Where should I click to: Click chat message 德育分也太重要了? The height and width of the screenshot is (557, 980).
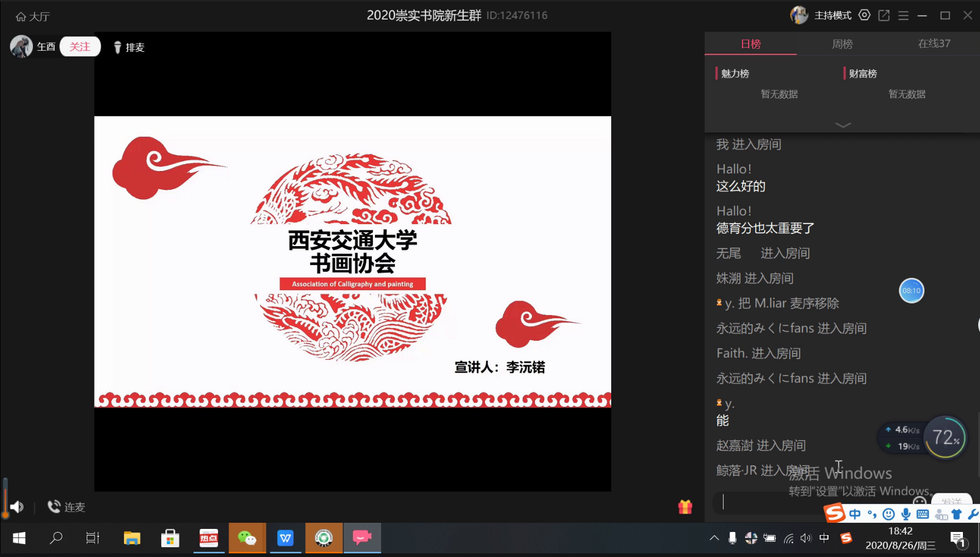point(766,228)
